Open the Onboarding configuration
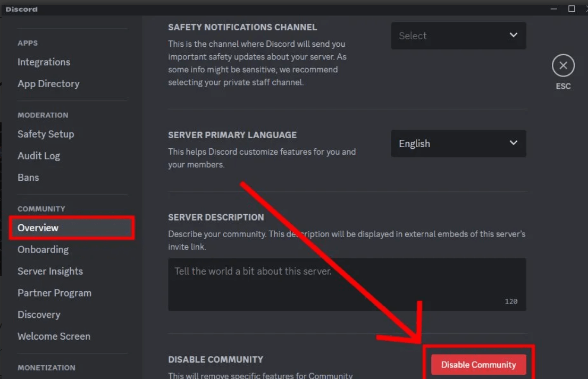 43,249
